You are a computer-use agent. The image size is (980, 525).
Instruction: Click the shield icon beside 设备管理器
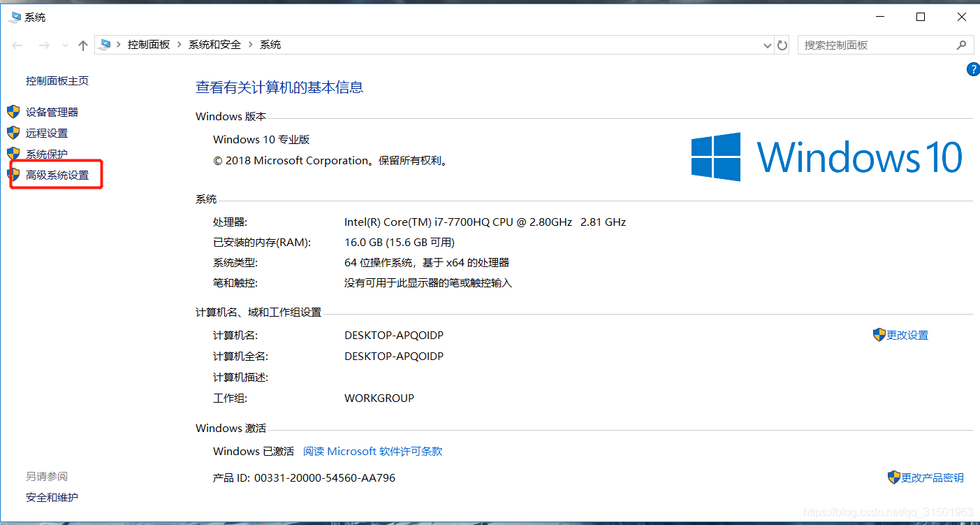pos(13,112)
